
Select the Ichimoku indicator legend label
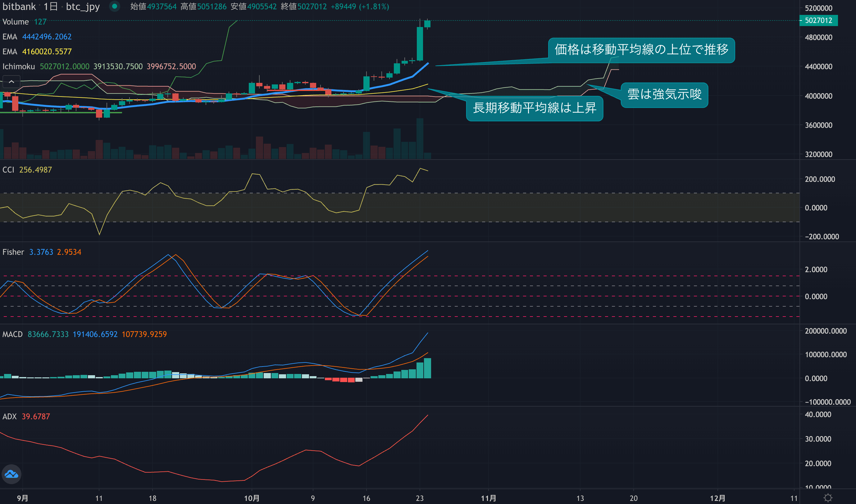coord(19,66)
